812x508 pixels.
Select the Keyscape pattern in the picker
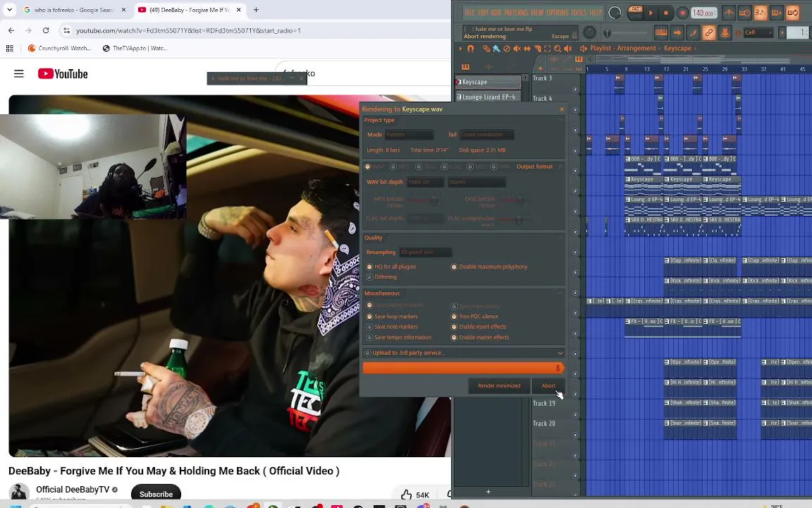[x=488, y=82]
